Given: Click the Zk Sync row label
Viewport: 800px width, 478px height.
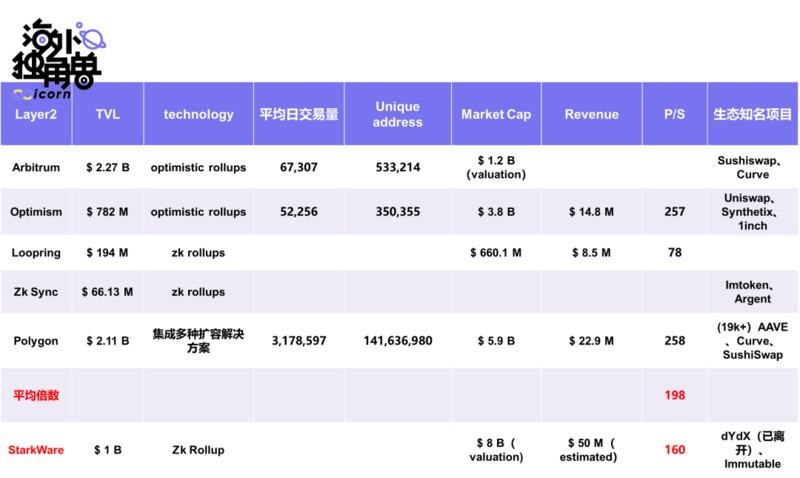Looking at the screenshot, I should click(x=36, y=292).
